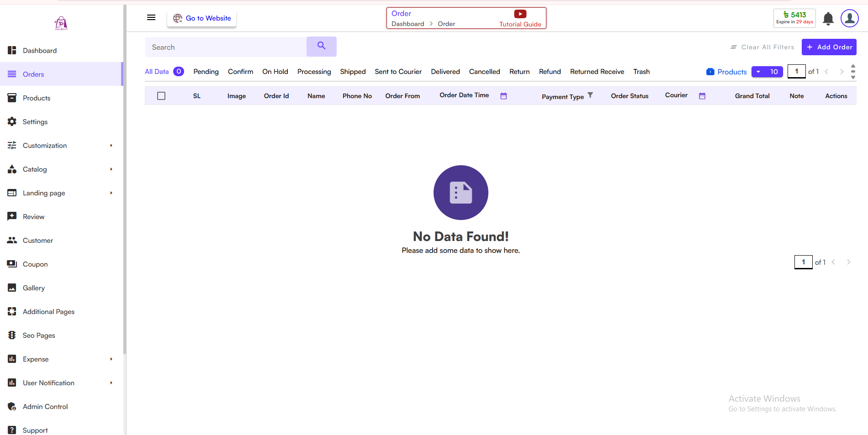The image size is (868, 435).
Task: Focus the order Search field
Action: click(226, 47)
